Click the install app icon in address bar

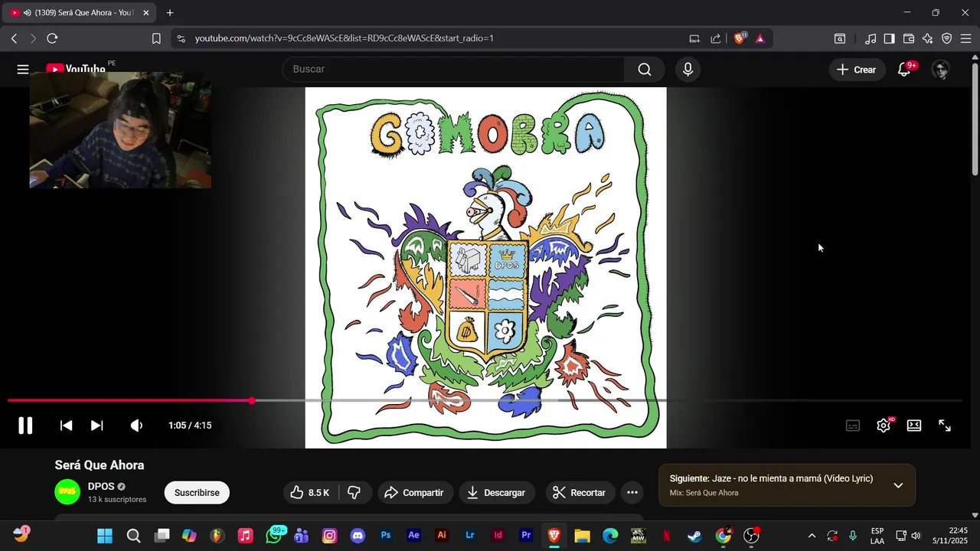694,38
